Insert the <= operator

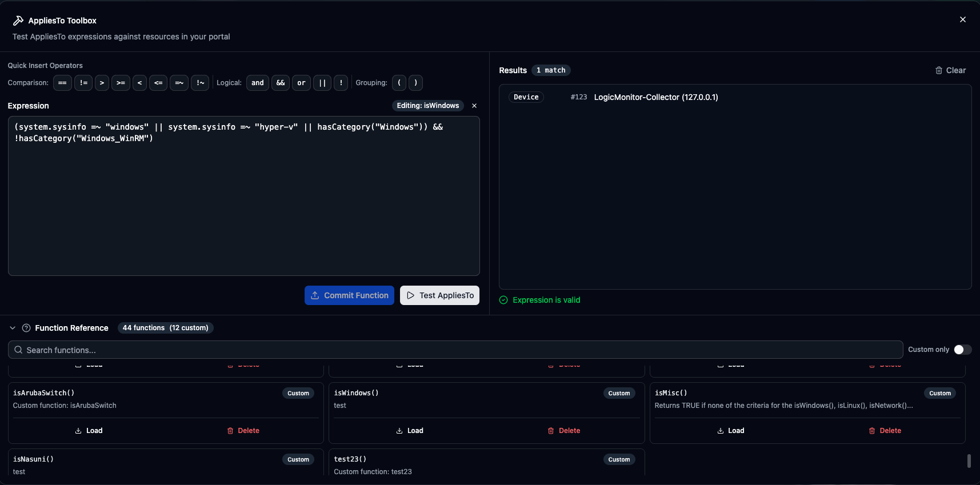point(158,83)
